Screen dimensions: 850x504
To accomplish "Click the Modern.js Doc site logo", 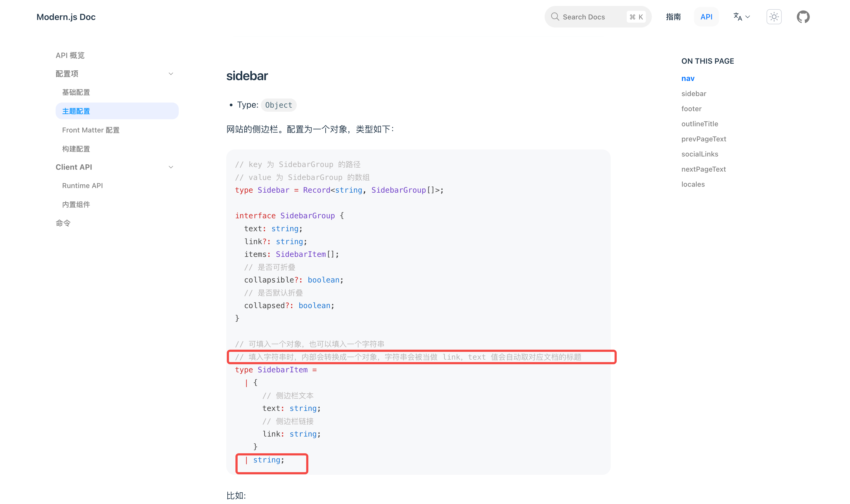I will tap(66, 17).
